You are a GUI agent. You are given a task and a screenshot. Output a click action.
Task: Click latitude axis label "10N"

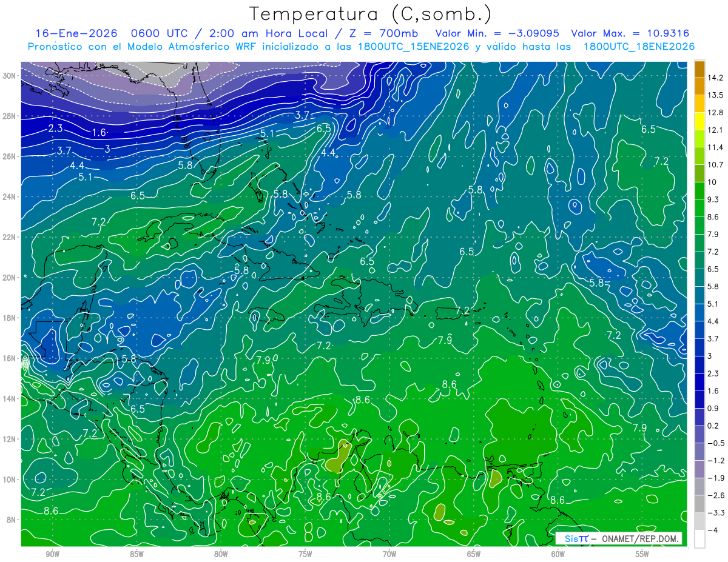9,480
